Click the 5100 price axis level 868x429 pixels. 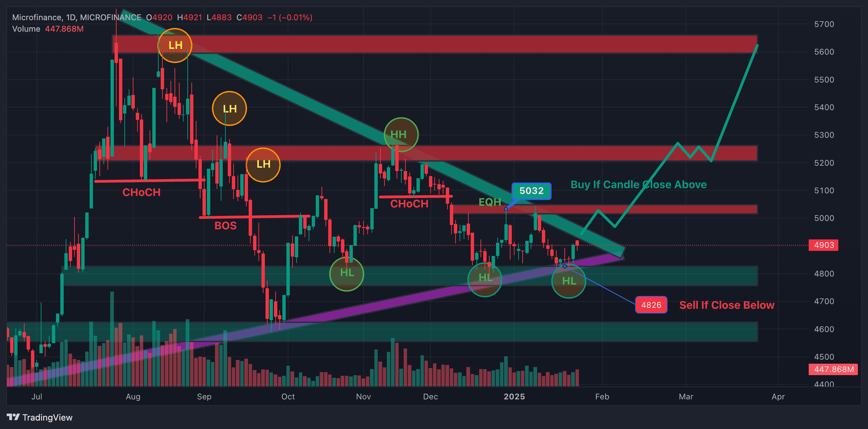[x=824, y=191]
